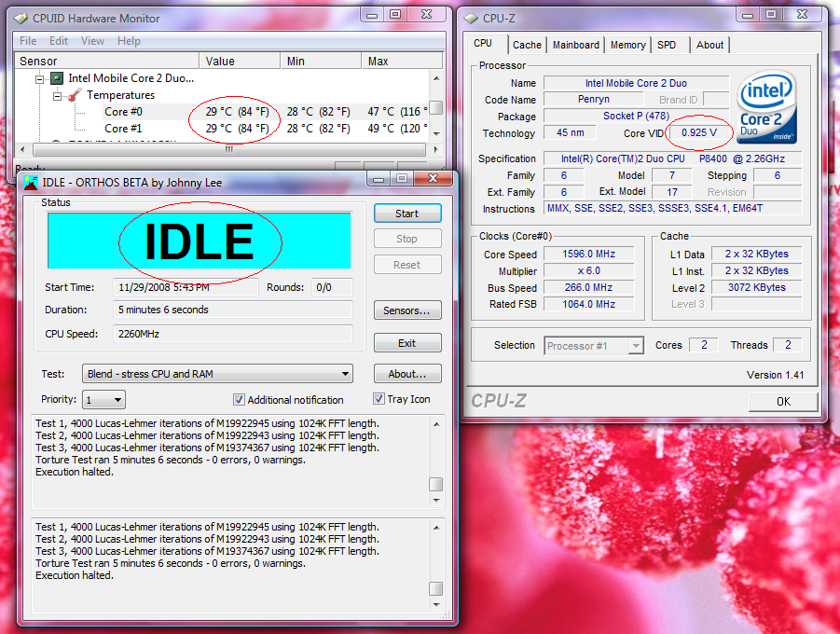Click the Rated FSB value 1064.0 MHz
840x634 pixels.
(589, 304)
